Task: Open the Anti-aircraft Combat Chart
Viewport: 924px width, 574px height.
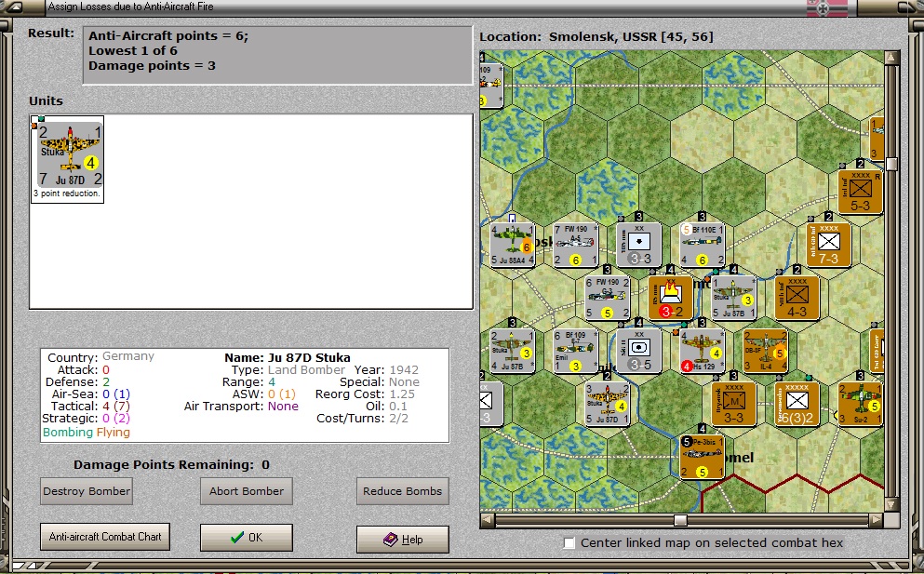Action: (105, 537)
